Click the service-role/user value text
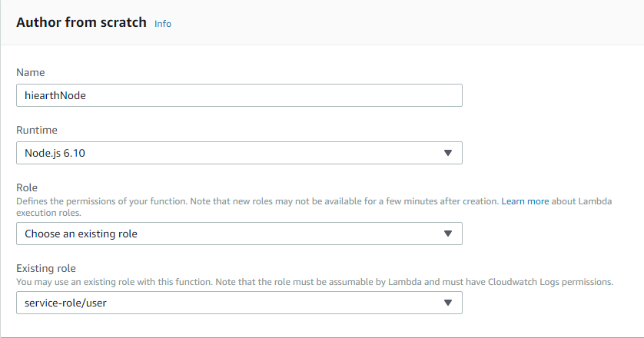Viewport: 644px width, 338px height. pos(65,304)
